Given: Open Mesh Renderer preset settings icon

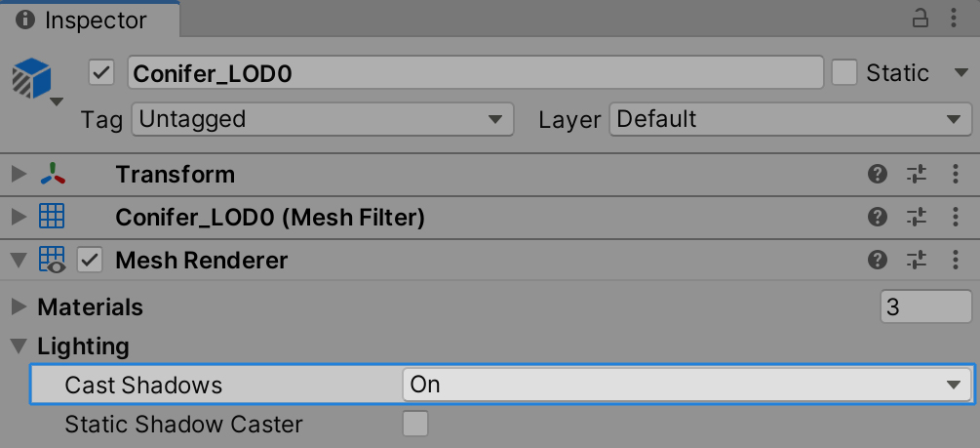Looking at the screenshot, I should pyautogui.click(x=917, y=261).
